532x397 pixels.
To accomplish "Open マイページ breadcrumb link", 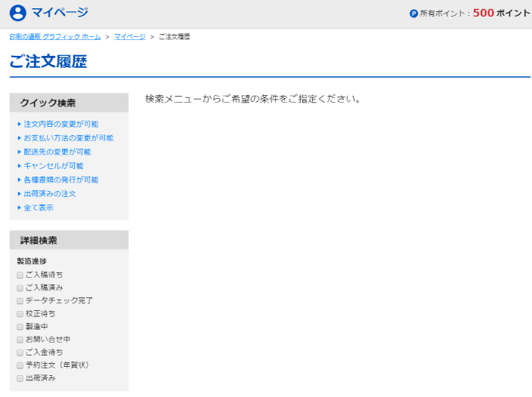I will tap(129, 37).
